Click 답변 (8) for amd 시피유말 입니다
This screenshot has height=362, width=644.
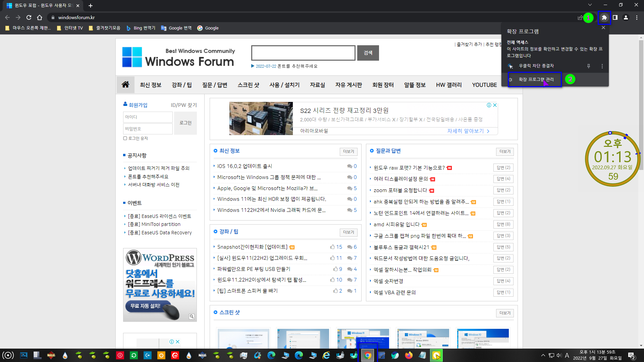pyautogui.click(x=503, y=224)
